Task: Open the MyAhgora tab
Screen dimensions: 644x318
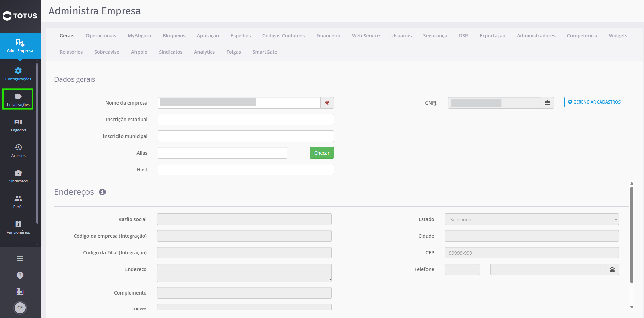Action: 139,36
